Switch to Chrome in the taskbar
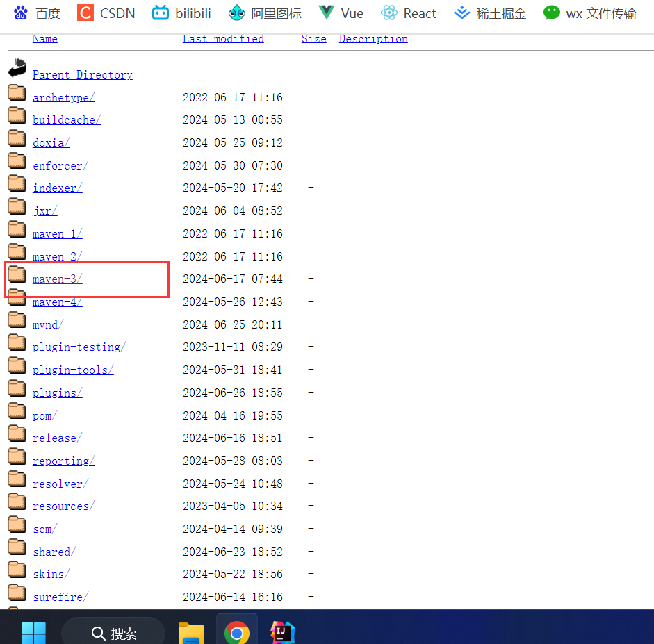654x644 pixels. pos(236,633)
